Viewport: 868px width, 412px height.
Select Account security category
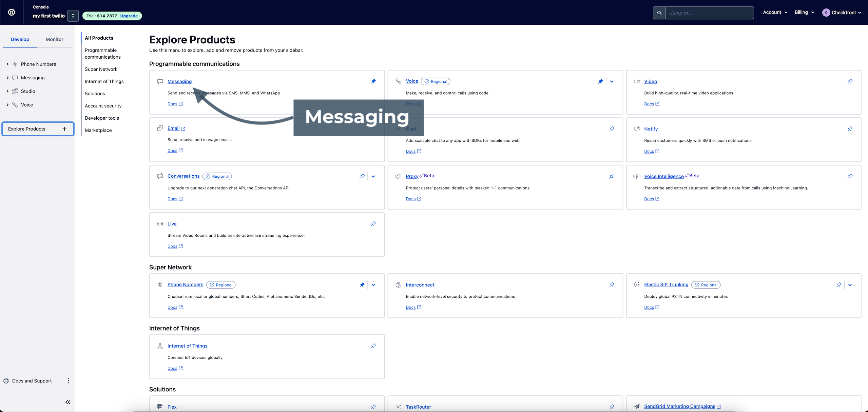103,106
